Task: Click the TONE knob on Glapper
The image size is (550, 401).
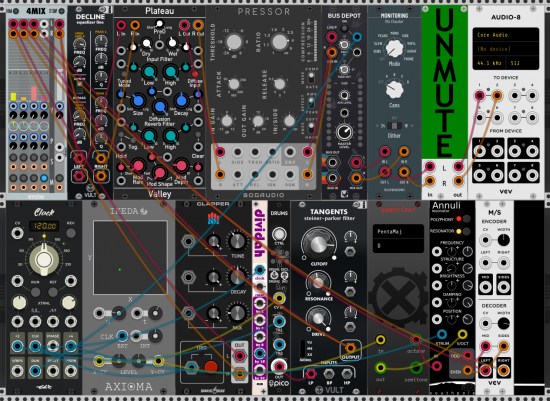Action: [x=237, y=241]
